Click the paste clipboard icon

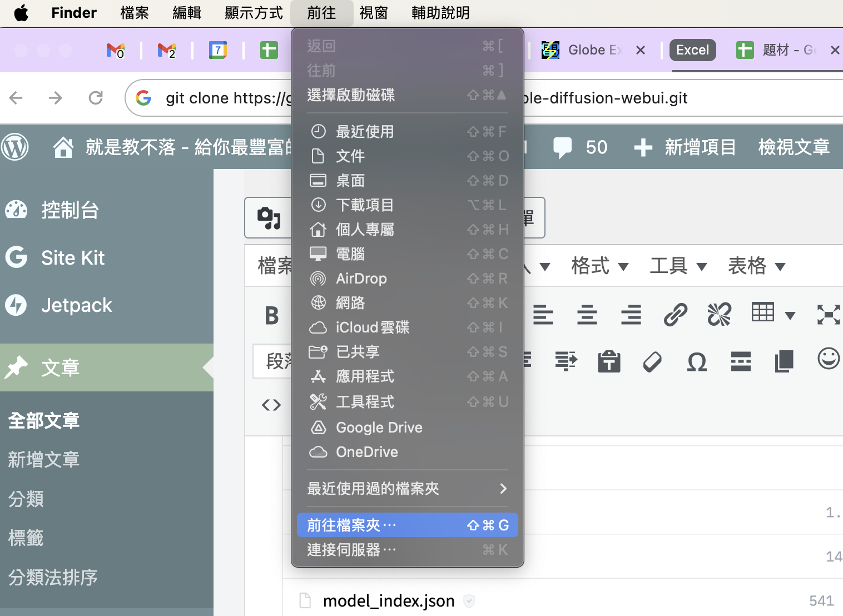pos(609,362)
